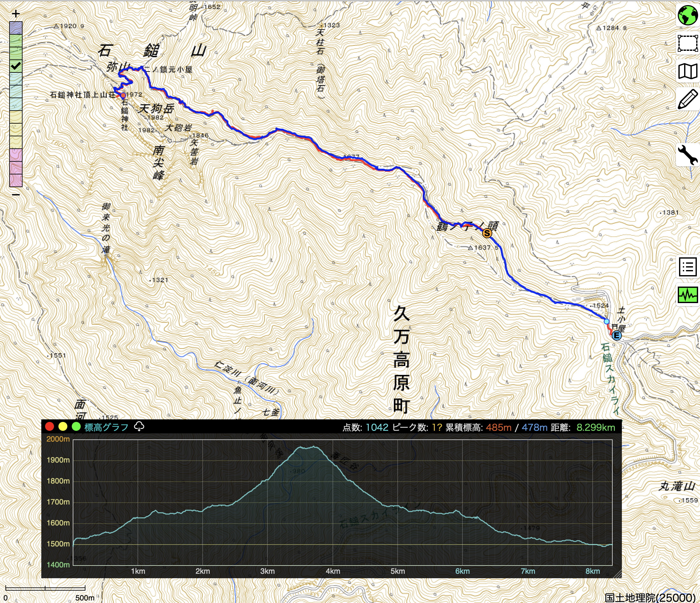Screen dimensions: 700x603
Task: Open the list panel icon
Action: click(688, 267)
